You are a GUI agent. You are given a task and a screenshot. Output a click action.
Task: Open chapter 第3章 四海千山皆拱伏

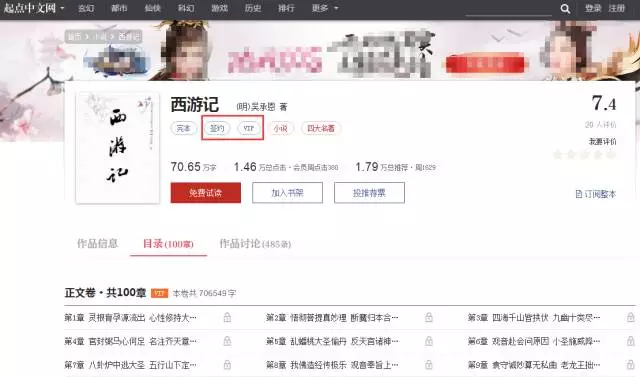click(534, 317)
